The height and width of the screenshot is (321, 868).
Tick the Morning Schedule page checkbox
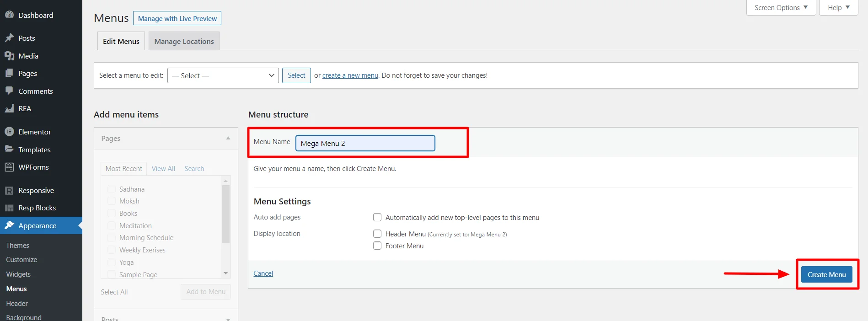tap(112, 237)
